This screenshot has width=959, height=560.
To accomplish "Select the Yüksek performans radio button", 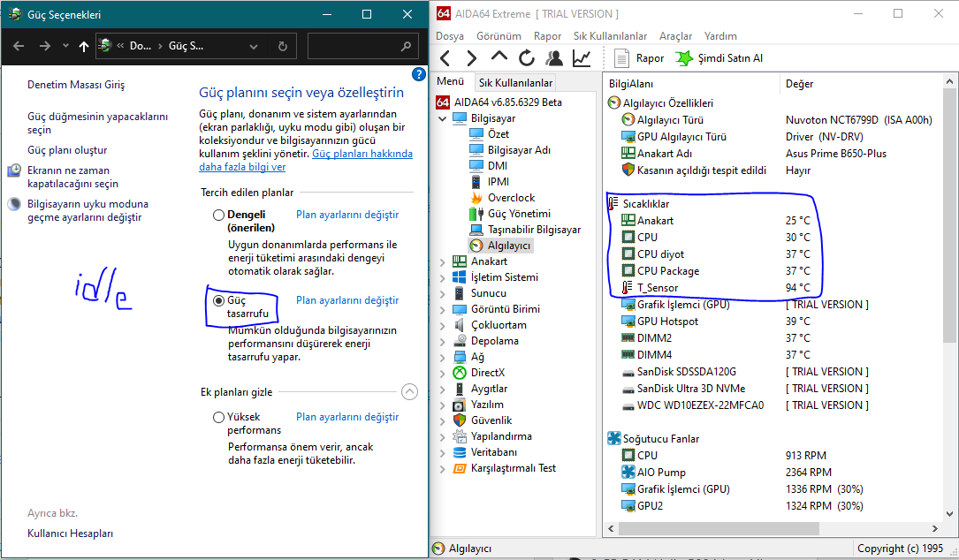I will (x=218, y=417).
